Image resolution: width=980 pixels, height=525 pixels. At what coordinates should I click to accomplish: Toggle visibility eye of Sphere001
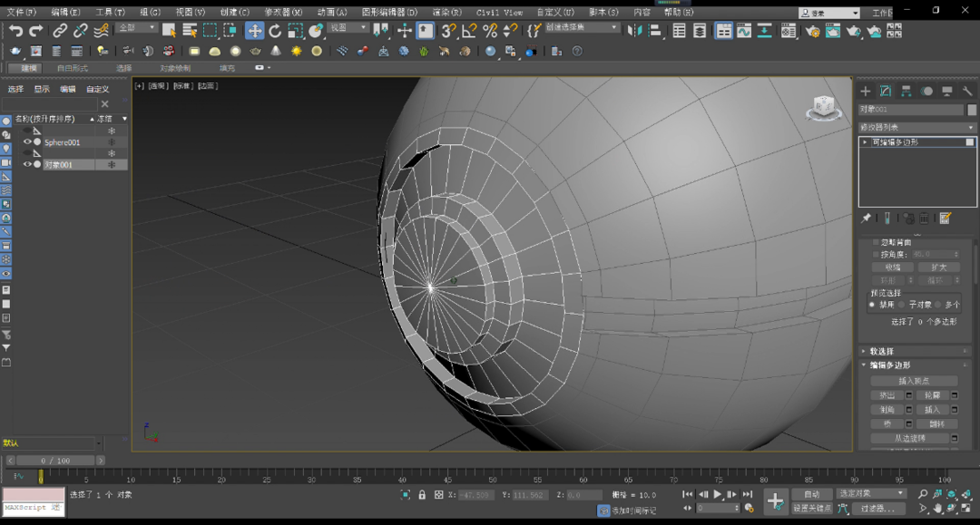click(x=26, y=142)
